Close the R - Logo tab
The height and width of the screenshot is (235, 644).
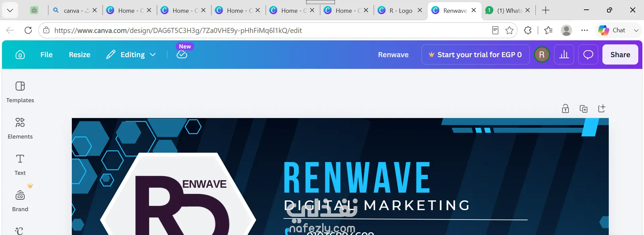(419, 10)
